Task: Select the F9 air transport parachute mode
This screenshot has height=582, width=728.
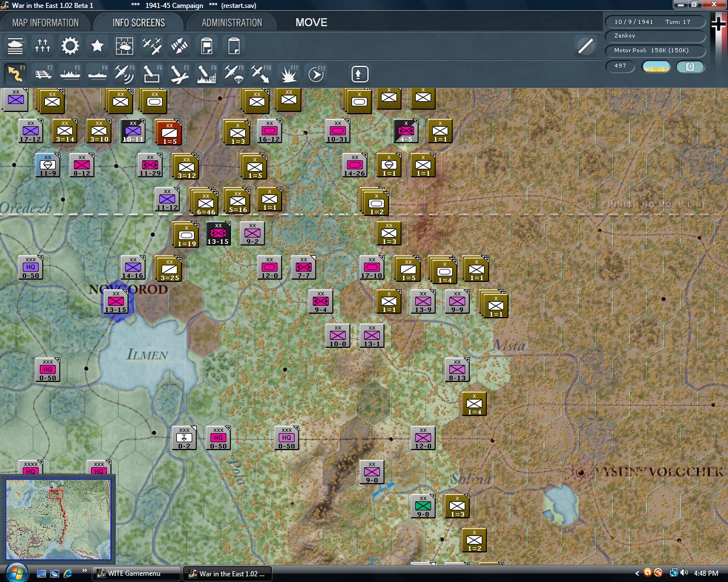Action: [x=234, y=74]
